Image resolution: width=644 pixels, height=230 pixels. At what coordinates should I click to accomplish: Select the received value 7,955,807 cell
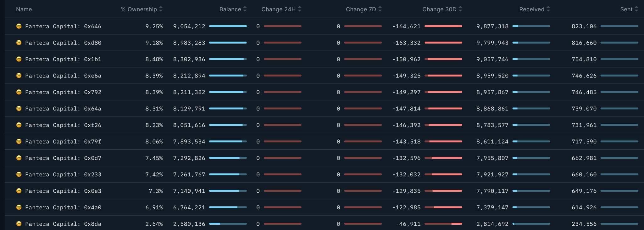[492, 158]
